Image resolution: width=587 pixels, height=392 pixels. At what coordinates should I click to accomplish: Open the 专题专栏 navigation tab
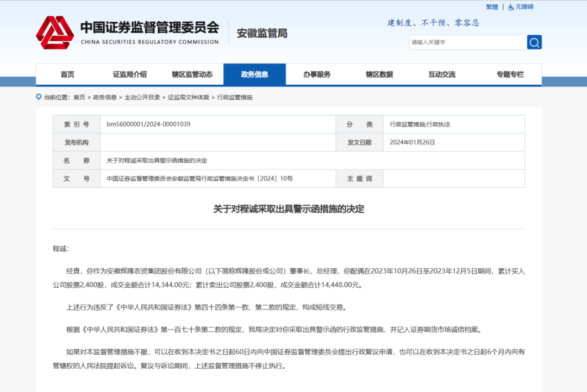(x=510, y=74)
